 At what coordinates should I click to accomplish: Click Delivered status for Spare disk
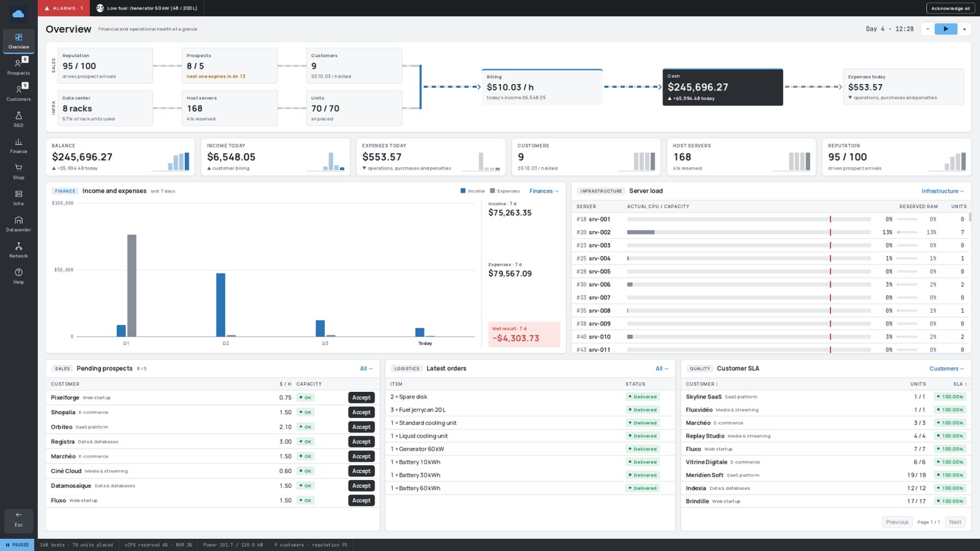(x=643, y=397)
